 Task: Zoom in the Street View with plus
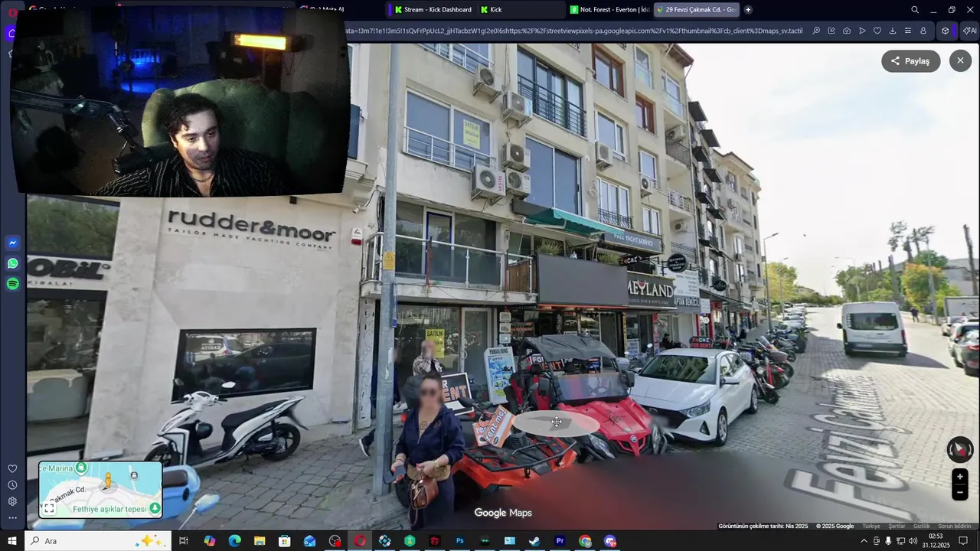click(960, 477)
